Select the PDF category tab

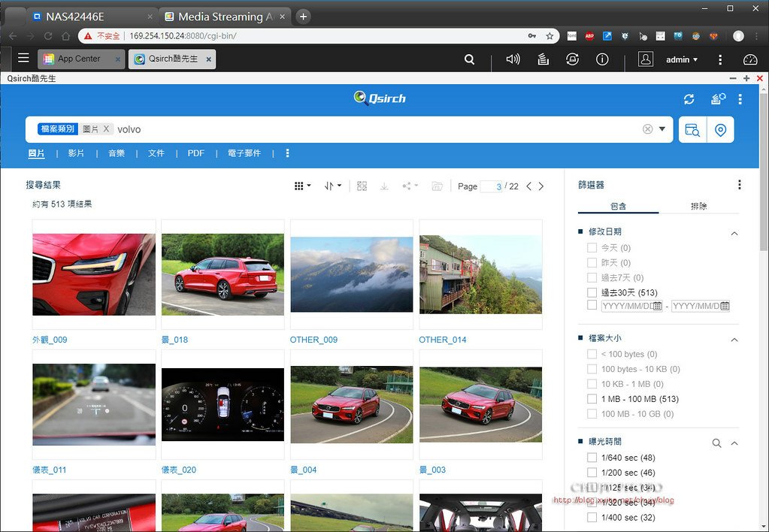(x=195, y=153)
